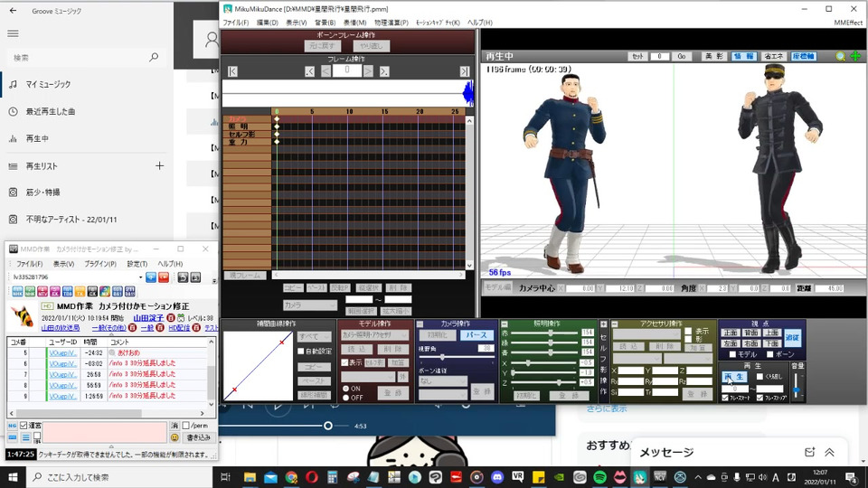Open 設定(T) menu in comment viewer

[x=137, y=264]
